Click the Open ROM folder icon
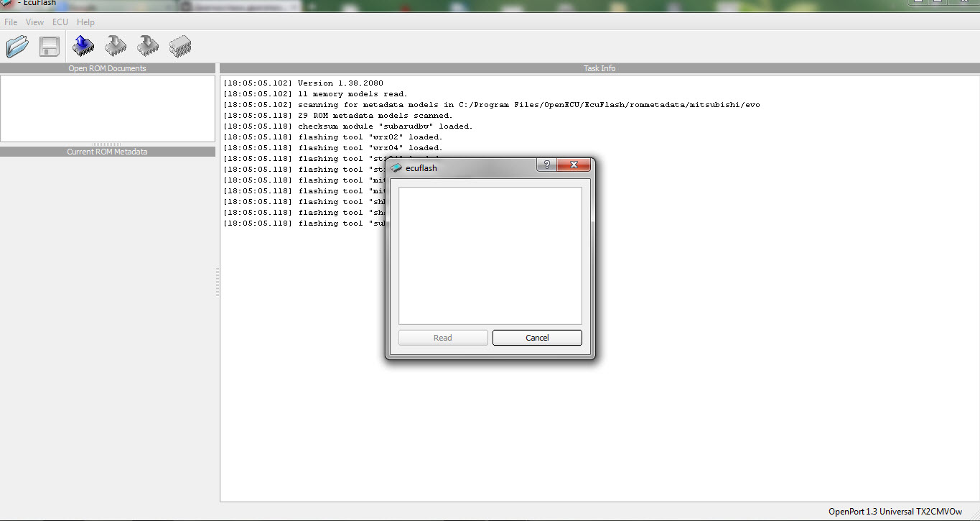The width and height of the screenshot is (980, 521). pos(17,47)
